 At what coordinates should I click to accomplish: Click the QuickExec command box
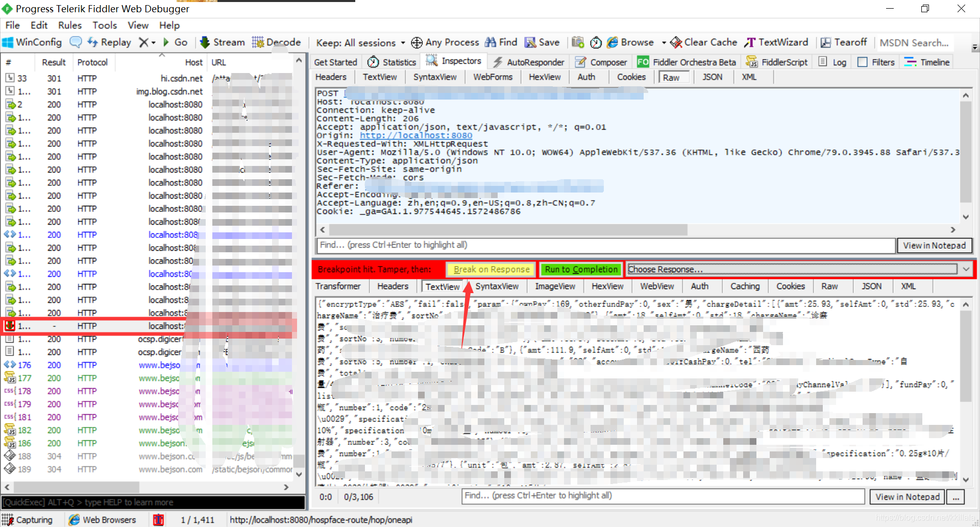153,502
